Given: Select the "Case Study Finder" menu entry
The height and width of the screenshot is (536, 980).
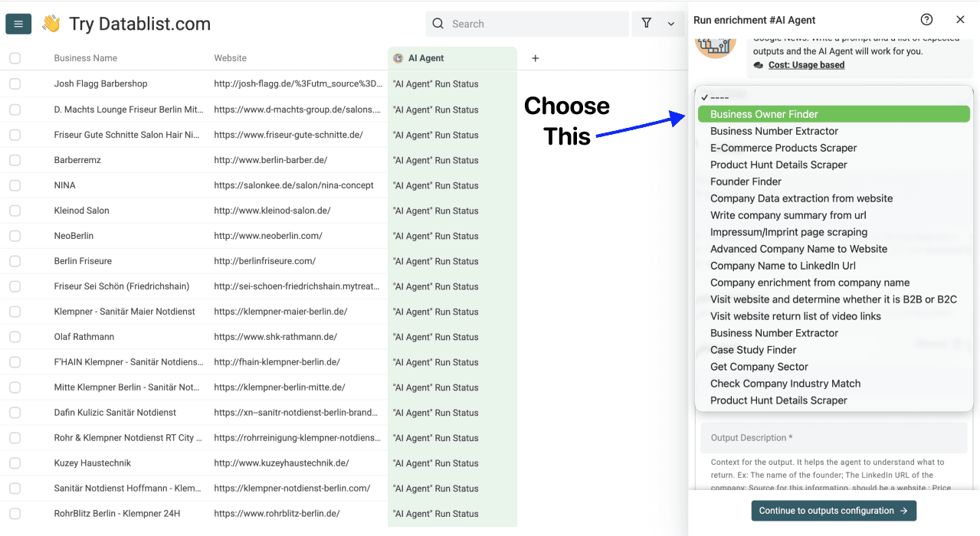Looking at the screenshot, I should (753, 349).
